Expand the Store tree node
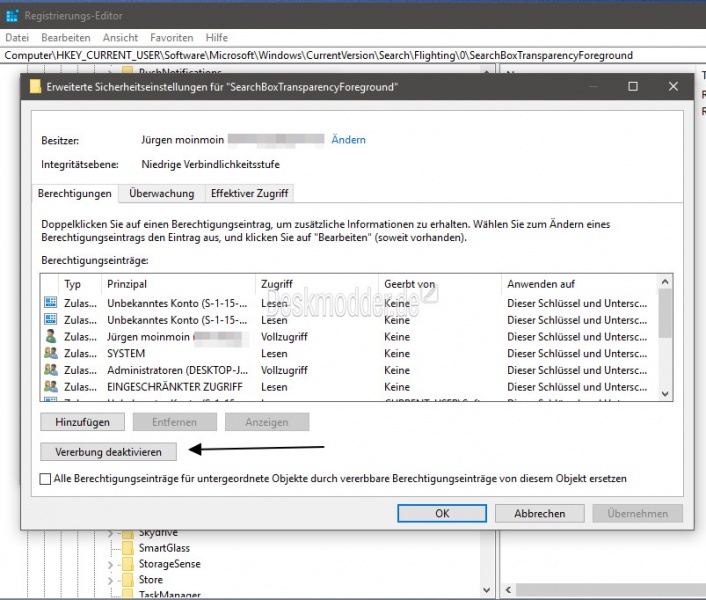Image resolution: width=706 pixels, height=600 pixels. (111, 580)
